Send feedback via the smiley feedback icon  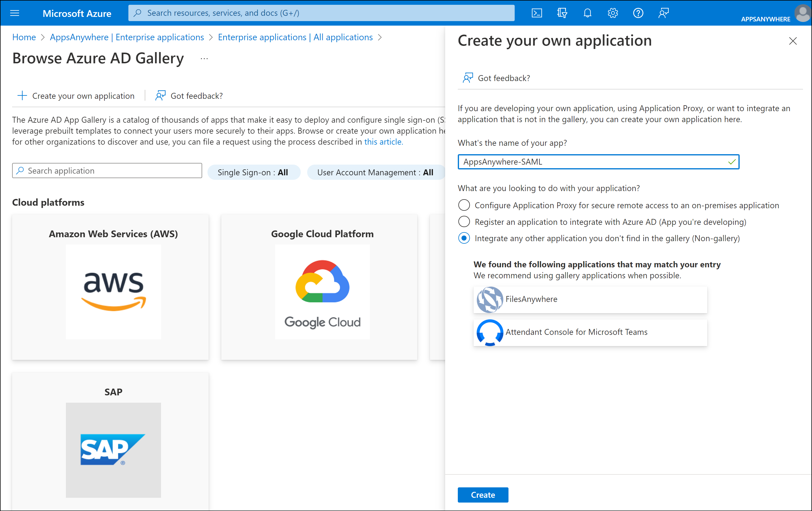pyautogui.click(x=664, y=13)
